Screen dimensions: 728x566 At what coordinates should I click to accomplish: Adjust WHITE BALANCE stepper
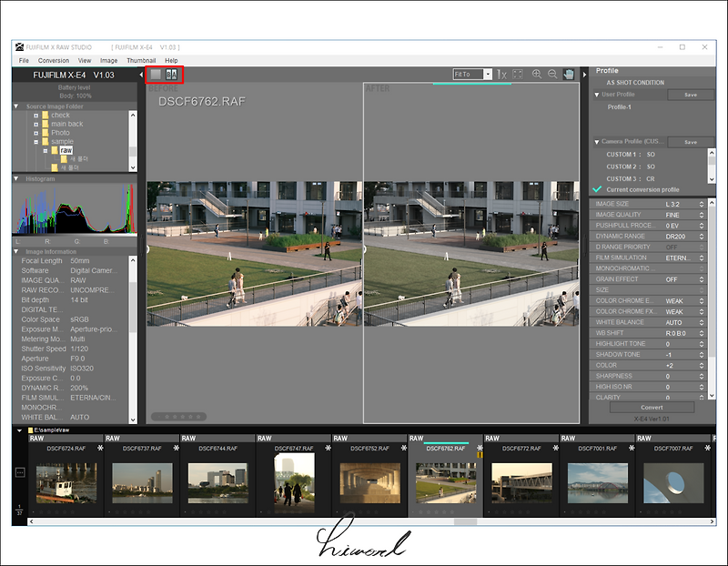click(x=702, y=322)
